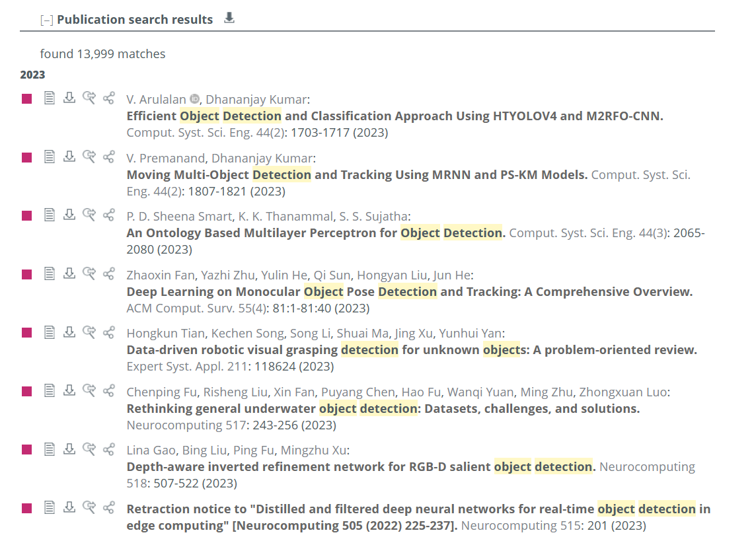Export record of underwater object detection paper
The height and width of the screenshot is (541, 756).
pos(69,390)
